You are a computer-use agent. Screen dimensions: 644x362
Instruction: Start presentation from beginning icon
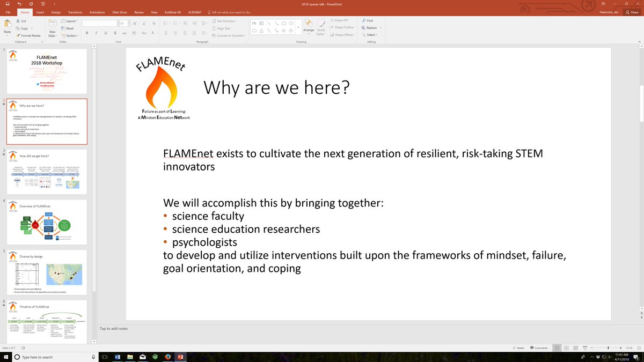(x=43, y=4)
